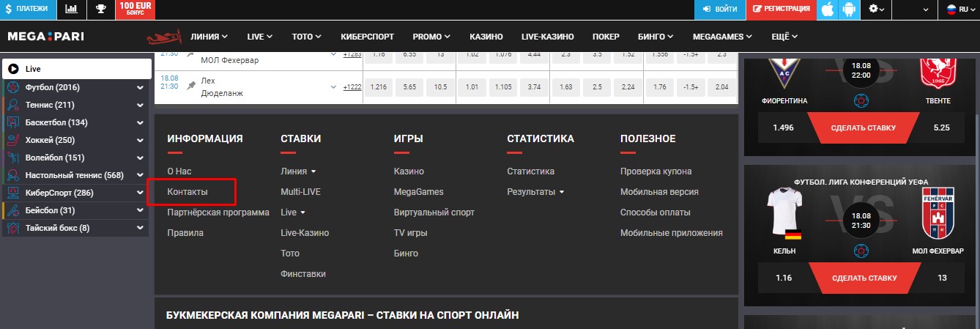The image size is (980, 329).
Task: Expand the Баскетбол (134) category
Action: pyautogui.click(x=140, y=122)
